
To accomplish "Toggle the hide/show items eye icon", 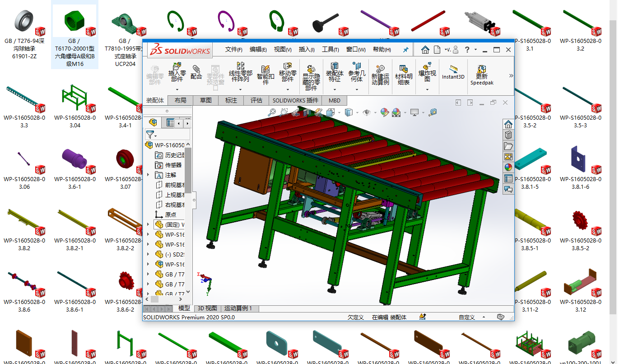I will pyautogui.click(x=366, y=112).
